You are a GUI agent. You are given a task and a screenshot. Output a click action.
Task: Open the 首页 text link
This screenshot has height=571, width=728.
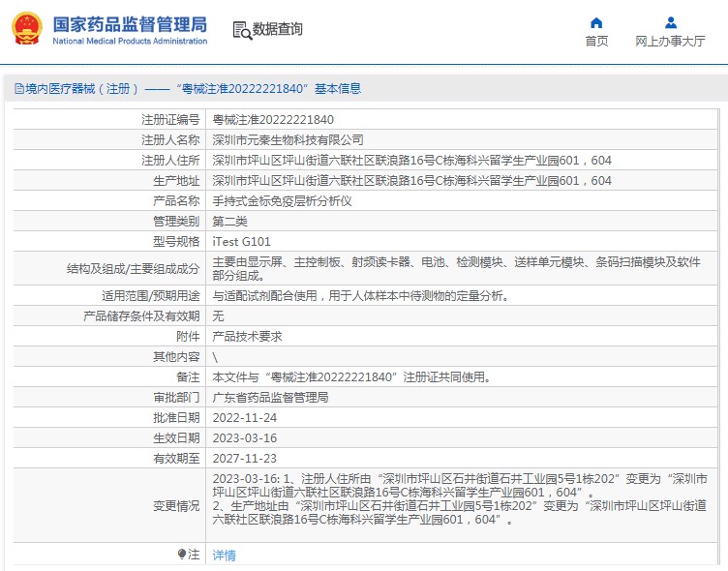596,42
